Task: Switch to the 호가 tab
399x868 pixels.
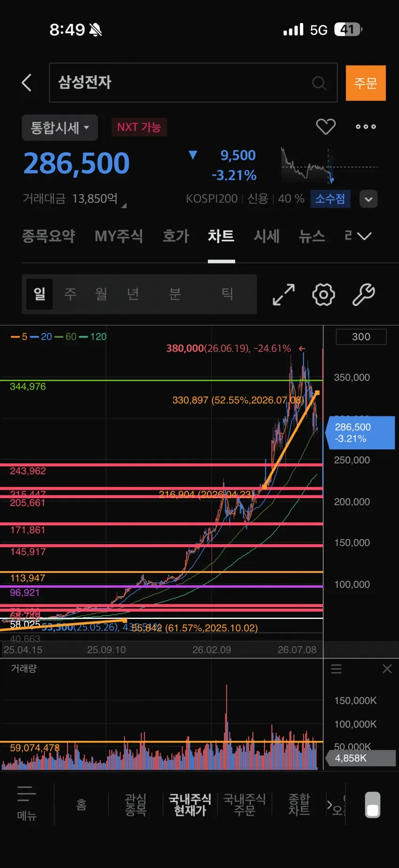Action: click(176, 236)
